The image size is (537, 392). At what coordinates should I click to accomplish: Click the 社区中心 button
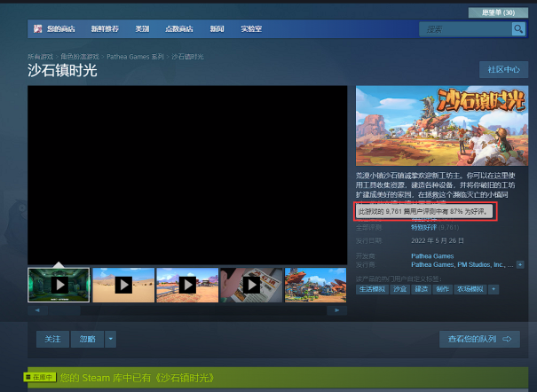point(503,70)
